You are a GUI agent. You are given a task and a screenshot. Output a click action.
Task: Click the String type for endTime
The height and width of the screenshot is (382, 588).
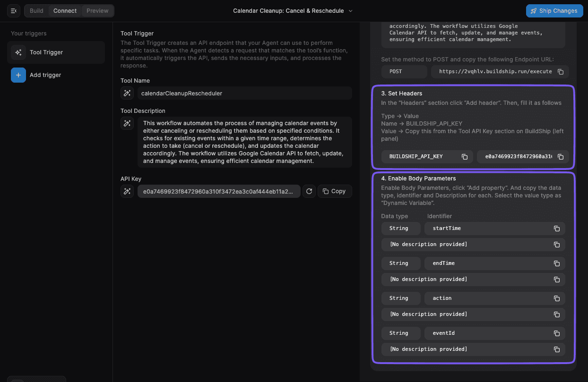coord(401,263)
